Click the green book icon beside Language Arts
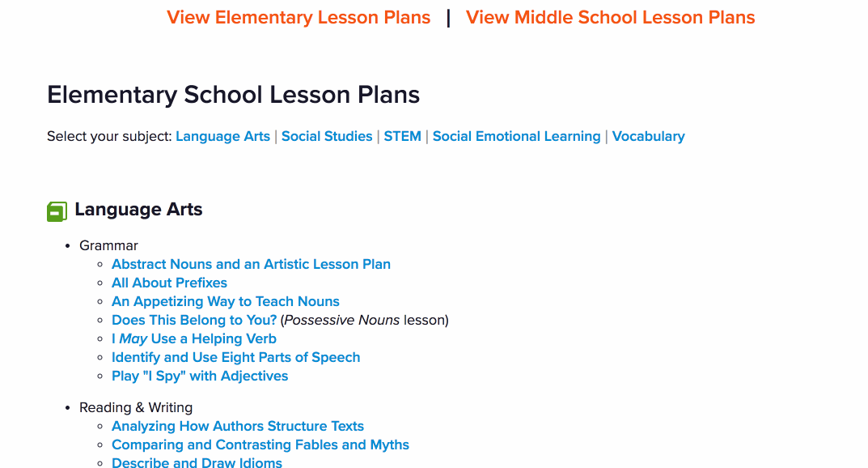Image resolution: width=868 pixels, height=468 pixels. 56,211
